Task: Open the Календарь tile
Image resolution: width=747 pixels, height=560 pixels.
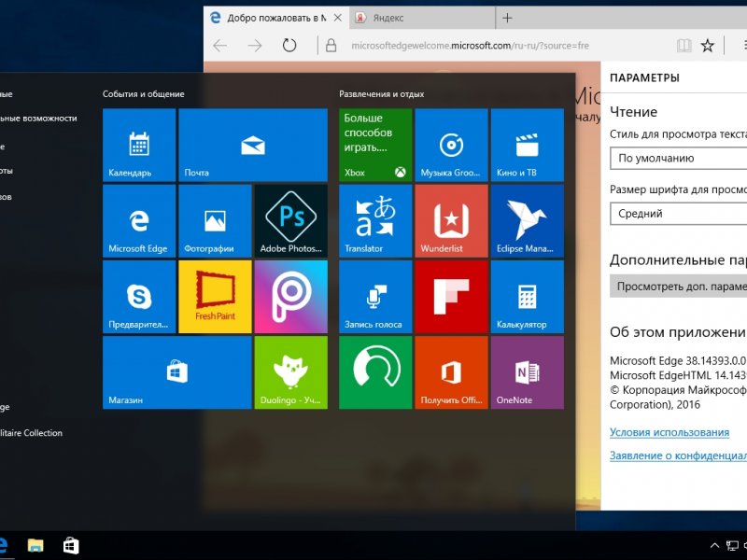Action: tap(139, 145)
